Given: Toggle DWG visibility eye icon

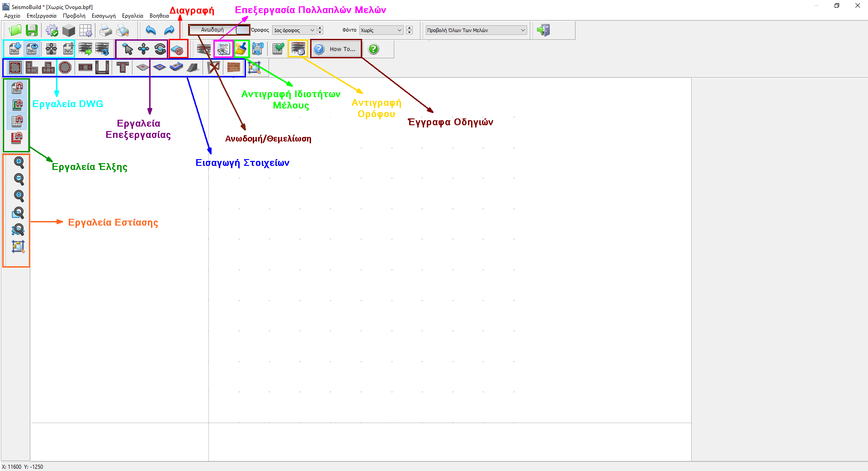Looking at the screenshot, I should 32,49.
